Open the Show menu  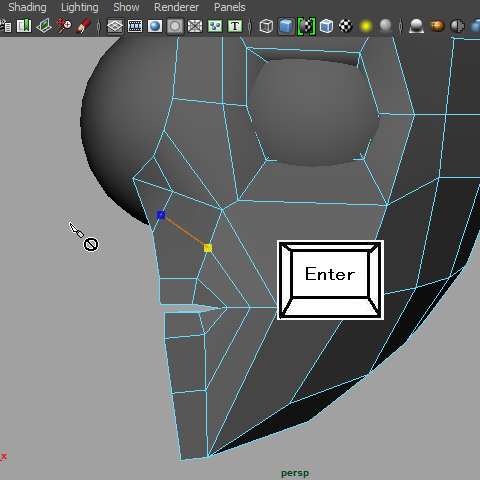pos(126,7)
